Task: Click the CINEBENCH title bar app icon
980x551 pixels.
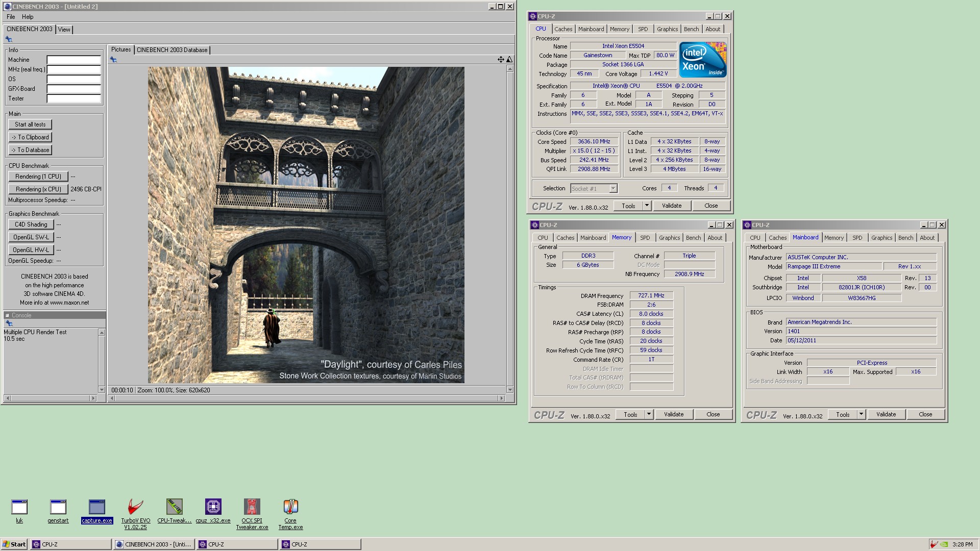Action: tap(7, 7)
